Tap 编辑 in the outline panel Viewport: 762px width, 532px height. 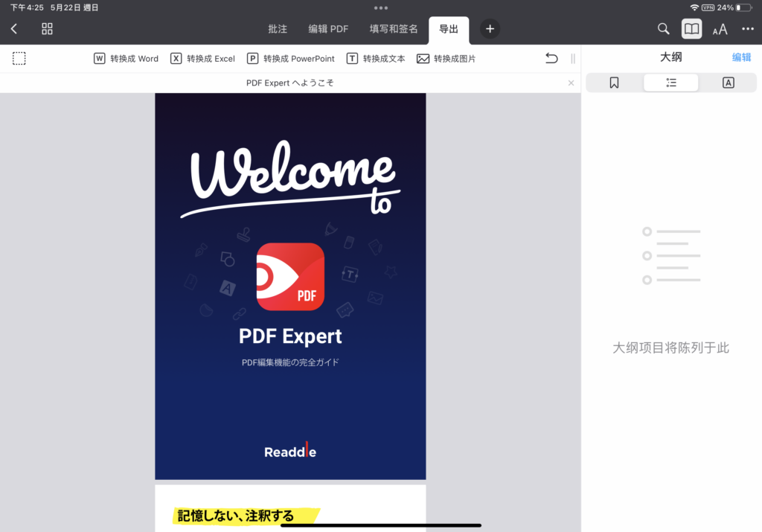coord(742,57)
